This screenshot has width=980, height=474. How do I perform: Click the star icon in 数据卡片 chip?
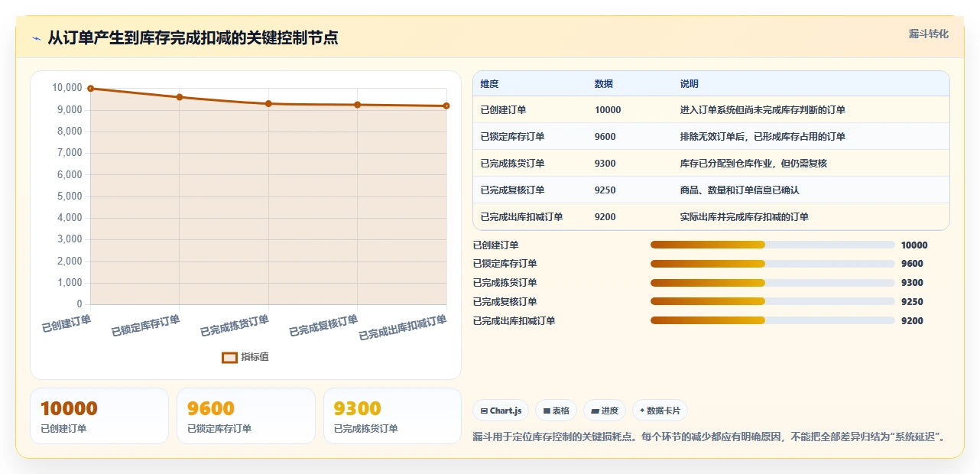[642, 411]
